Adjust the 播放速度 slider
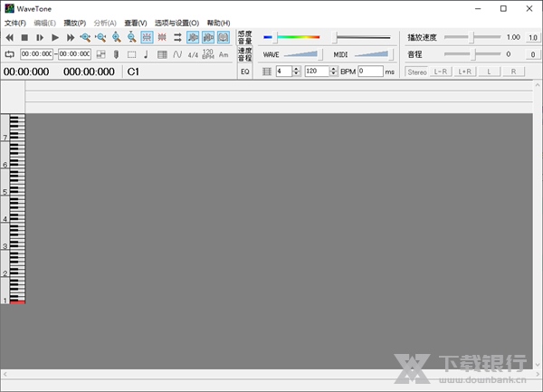This screenshot has height=392, width=543. point(472,37)
